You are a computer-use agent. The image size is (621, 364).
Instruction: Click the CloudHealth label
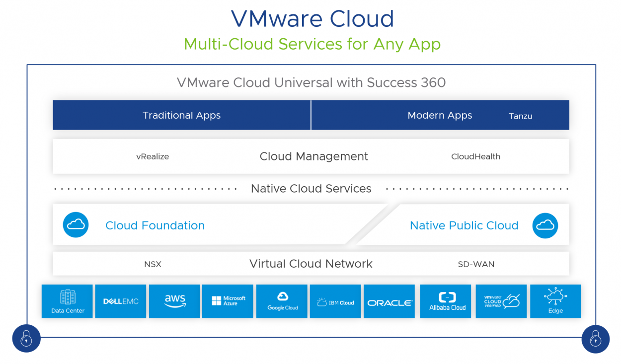(475, 156)
